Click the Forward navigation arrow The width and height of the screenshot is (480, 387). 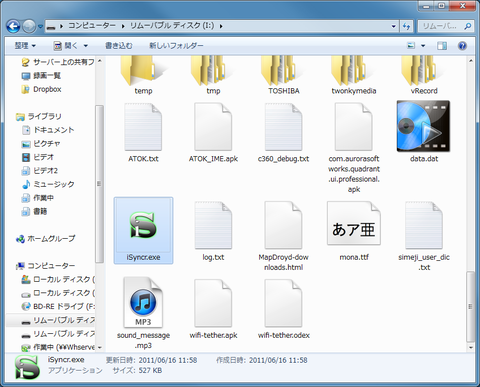29,26
